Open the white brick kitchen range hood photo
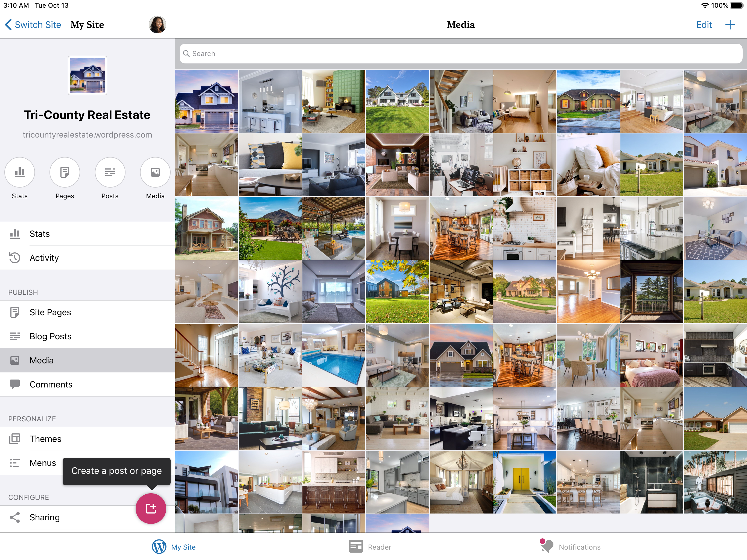The width and height of the screenshot is (747, 560). (x=524, y=228)
